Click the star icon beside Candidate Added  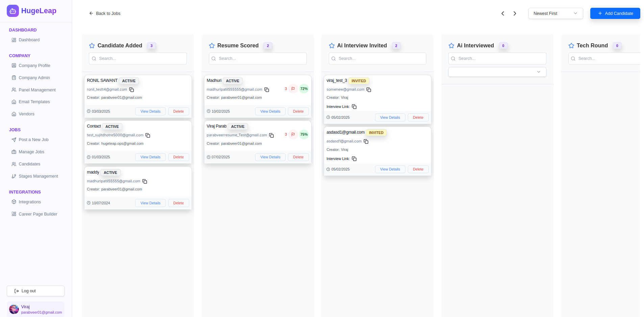click(x=92, y=46)
